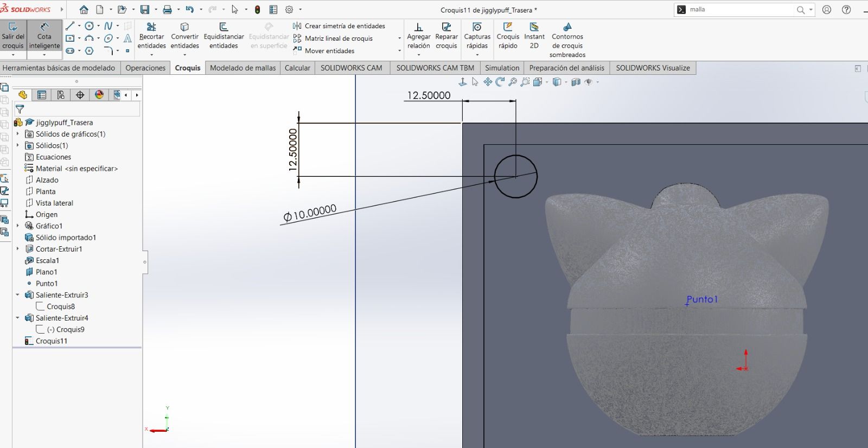Select the Straight Slot tool
This screenshot has height=448, width=868.
pyautogui.click(x=70, y=50)
